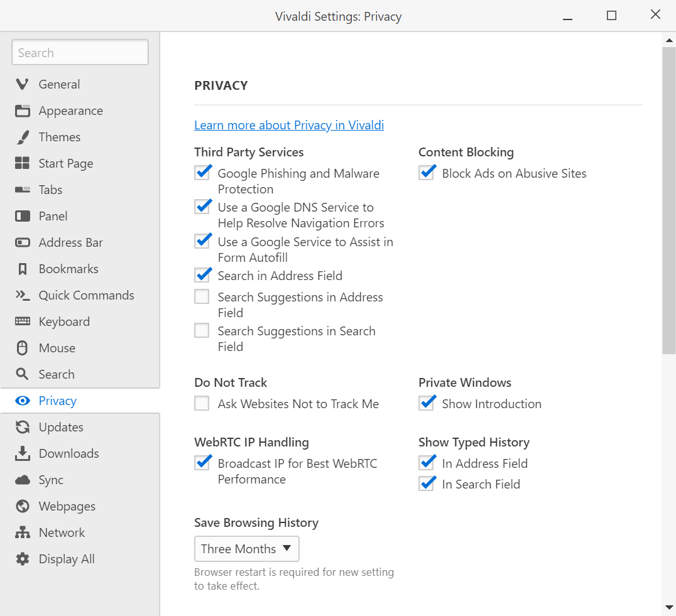Check Ask Websites Not to Track Me
Viewport: 676px width, 616px height.
click(x=202, y=403)
